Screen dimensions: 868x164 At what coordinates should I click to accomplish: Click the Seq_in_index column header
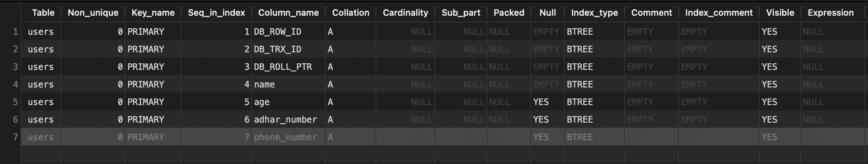coord(216,13)
